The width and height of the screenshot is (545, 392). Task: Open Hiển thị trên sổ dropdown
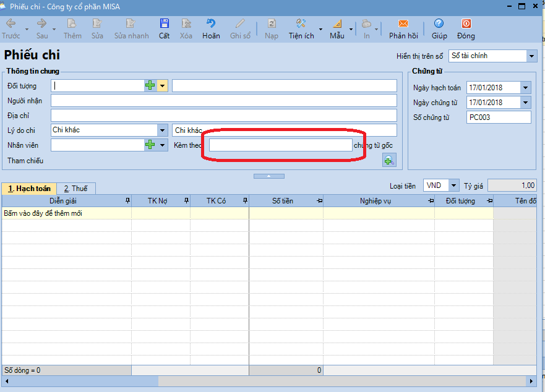pos(531,56)
